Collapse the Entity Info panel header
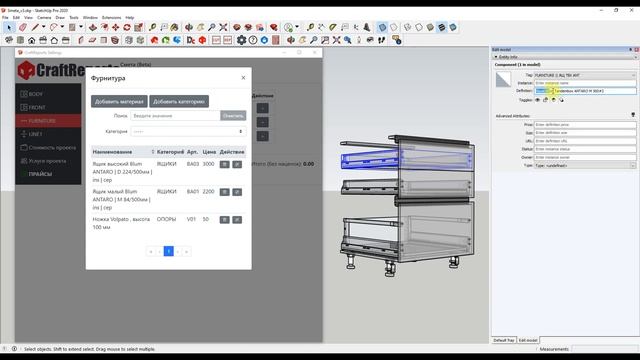This screenshot has height=360, width=640. click(x=565, y=57)
